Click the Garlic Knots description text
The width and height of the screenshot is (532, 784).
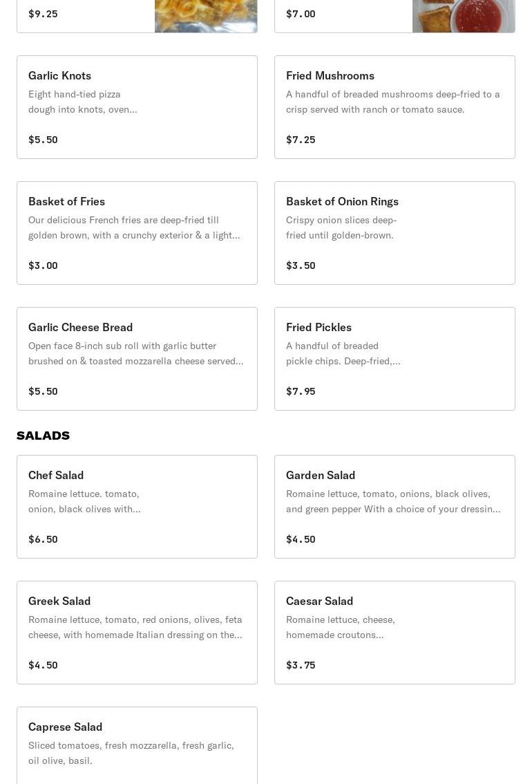pyautogui.click(x=82, y=102)
